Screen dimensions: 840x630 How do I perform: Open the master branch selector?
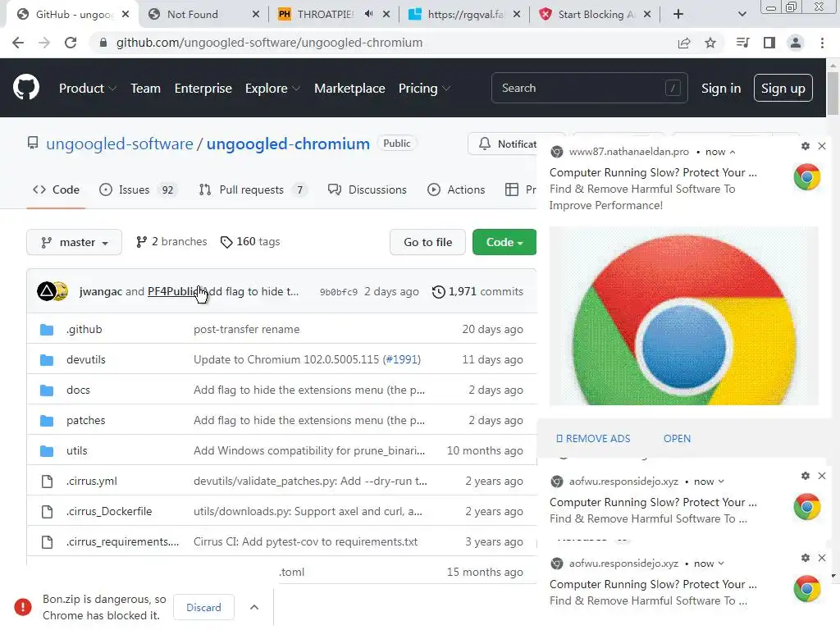point(74,242)
